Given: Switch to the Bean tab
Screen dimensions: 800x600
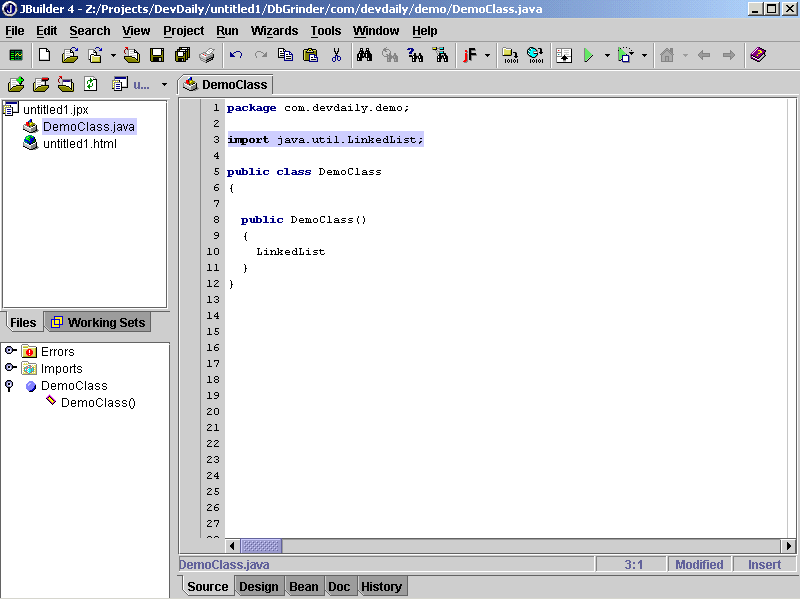Looking at the screenshot, I should point(304,587).
